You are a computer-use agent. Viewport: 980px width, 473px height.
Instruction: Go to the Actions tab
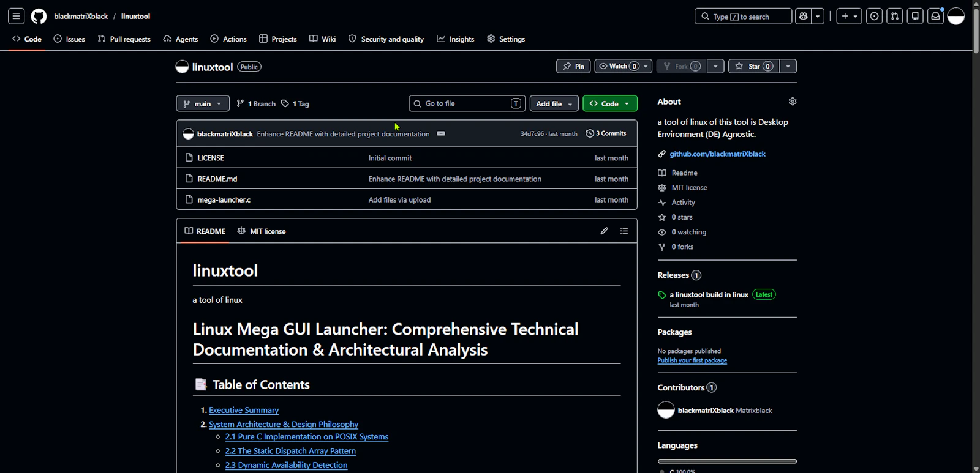(x=228, y=39)
